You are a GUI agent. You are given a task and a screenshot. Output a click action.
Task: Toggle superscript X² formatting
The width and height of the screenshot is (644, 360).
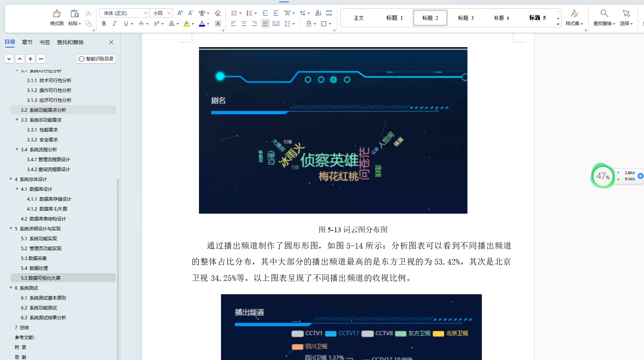click(156, 24)
